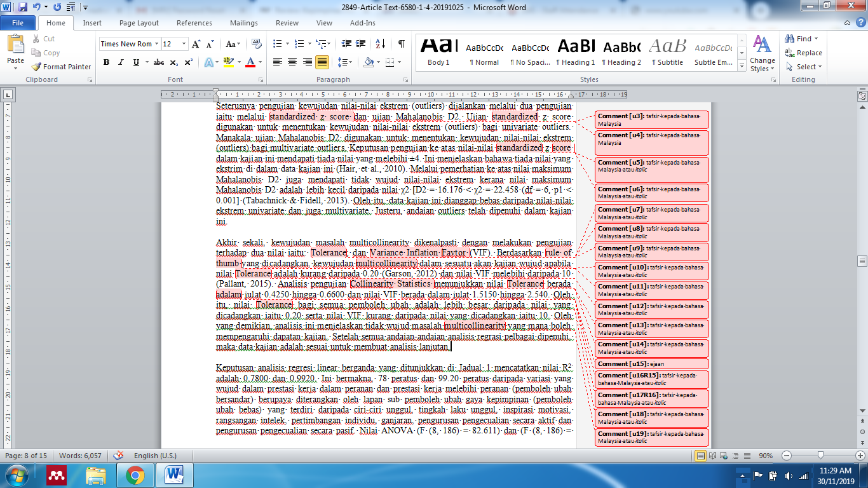Apply the text highlight color tool
The height and width of the screenshot is (488, 868).
[x=228, y=62]
